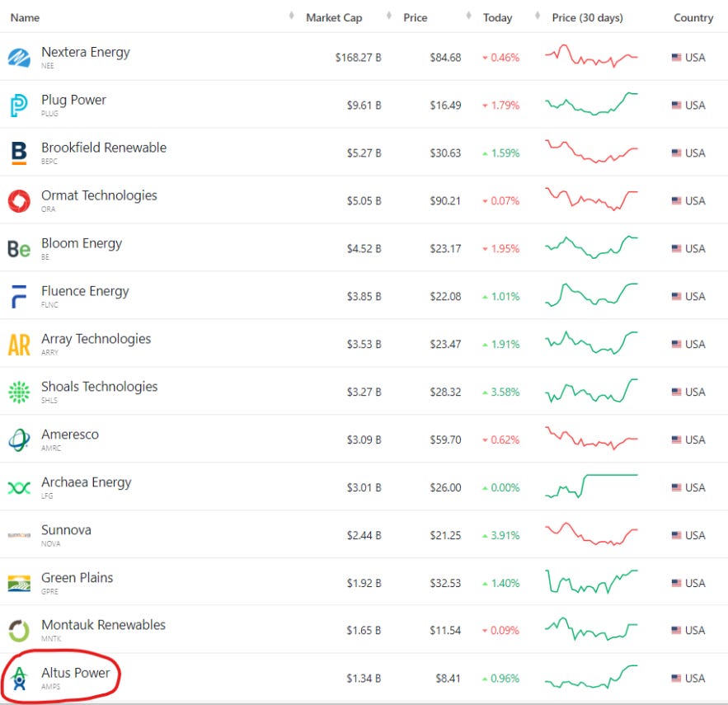
Task: Click the Nextera Energy 30-day price chart
Action: pyautogui.click(x=591, y=56)
